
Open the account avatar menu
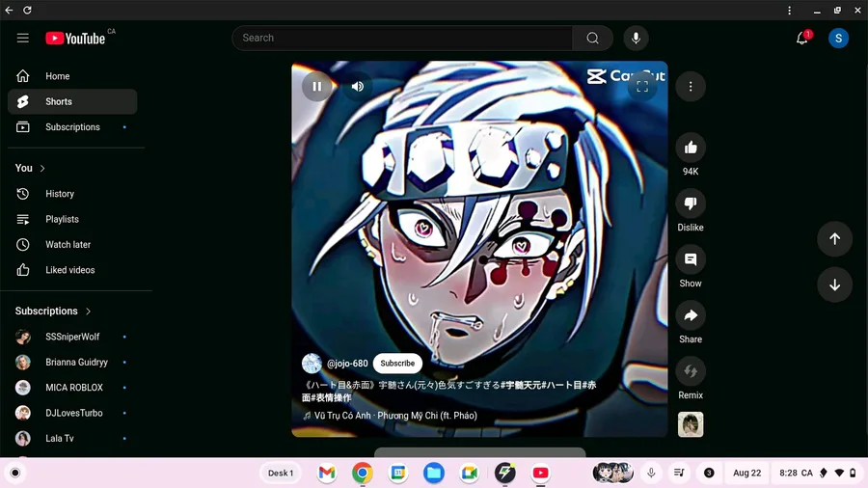[838, 39]
